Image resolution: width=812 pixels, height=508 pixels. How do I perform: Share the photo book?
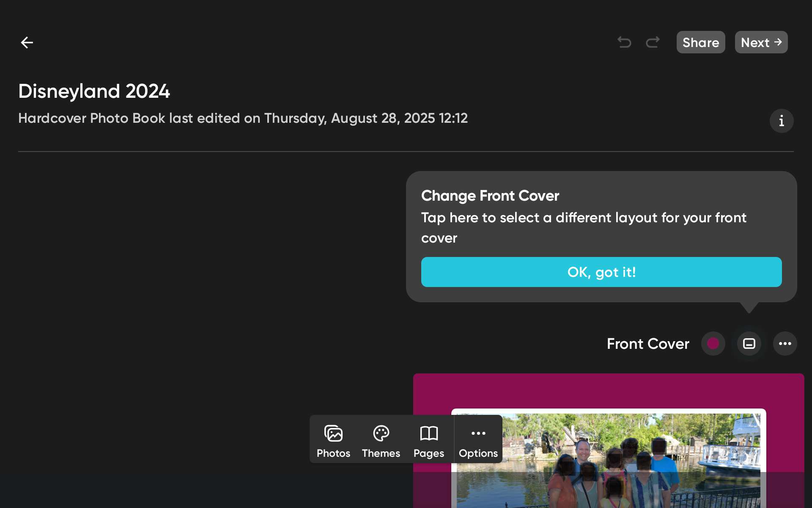(700, 42)
